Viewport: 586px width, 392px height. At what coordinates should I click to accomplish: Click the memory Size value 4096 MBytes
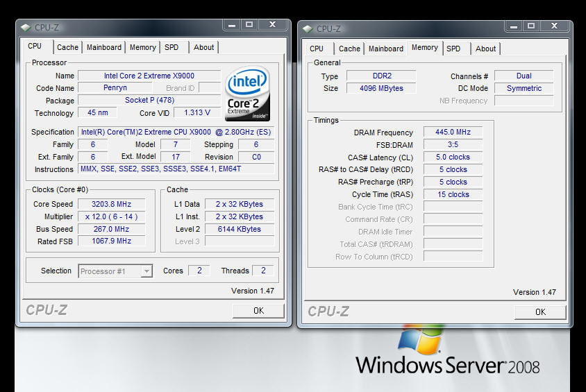tap(382, 89)
